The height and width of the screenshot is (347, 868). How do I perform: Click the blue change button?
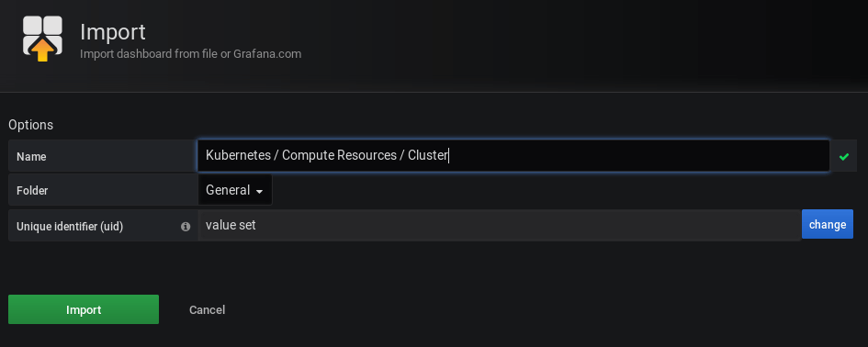[x=827, y=224]
